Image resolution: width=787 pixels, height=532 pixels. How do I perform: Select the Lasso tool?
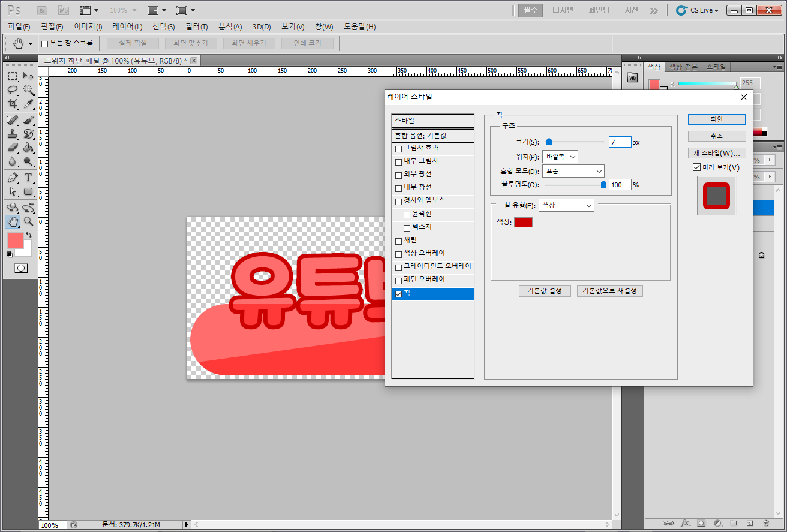click(13, 90)
